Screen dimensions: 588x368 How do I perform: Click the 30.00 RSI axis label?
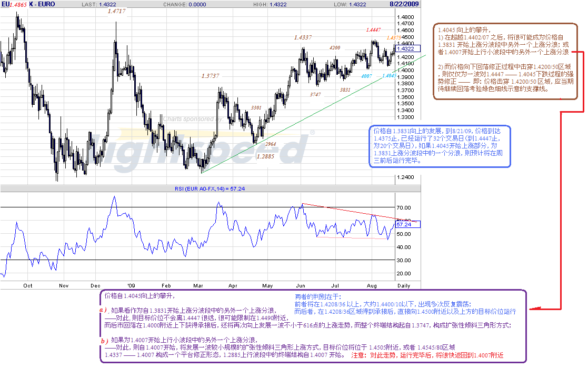tap(404, 261)
